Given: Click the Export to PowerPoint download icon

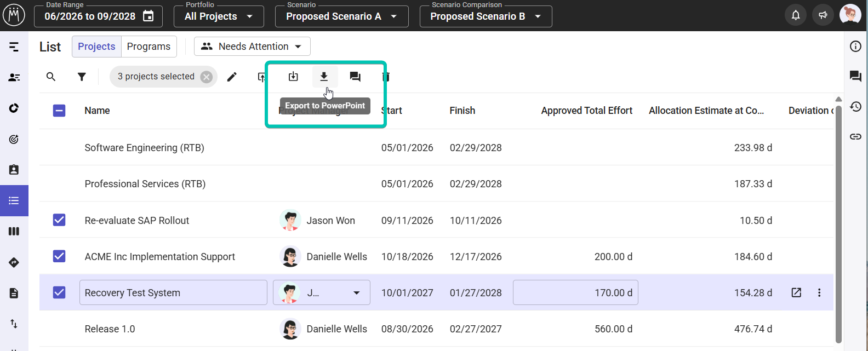Looking at the screenshot, I should 324,77.
